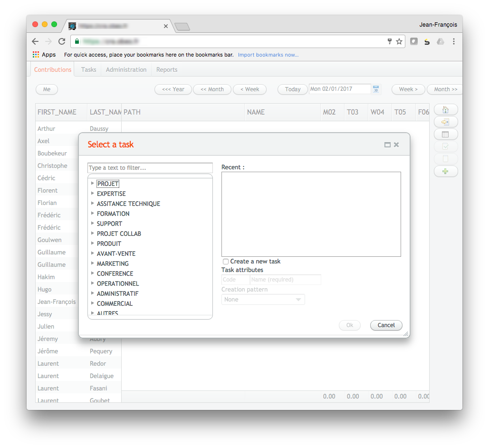This screenshot has height=448, width=489.
Task: Click the task Code input field
Action: (x=235, y=280)
